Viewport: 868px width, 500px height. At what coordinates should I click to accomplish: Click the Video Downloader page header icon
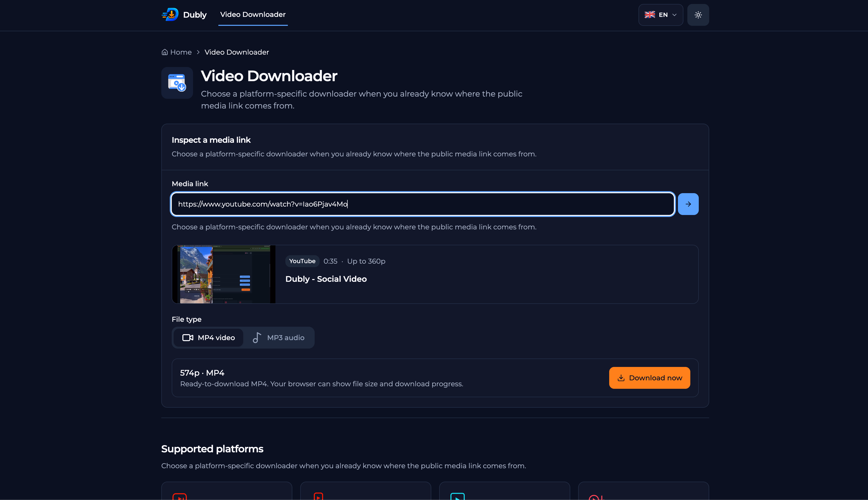point(177,83)
